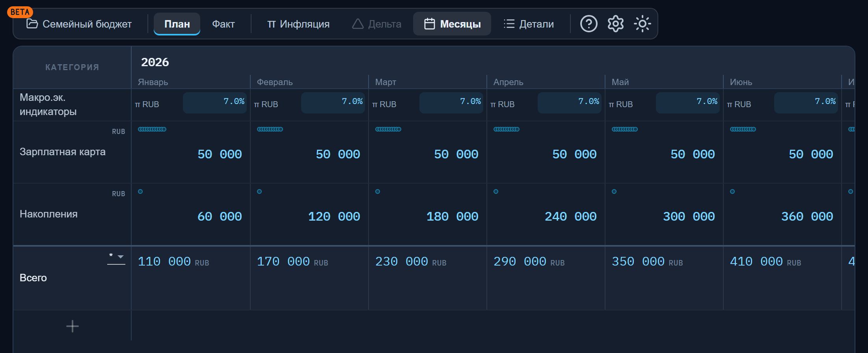The image size is (868, 353).
Task: Click Накопления May value 300 000
Action: click(689, 216)
